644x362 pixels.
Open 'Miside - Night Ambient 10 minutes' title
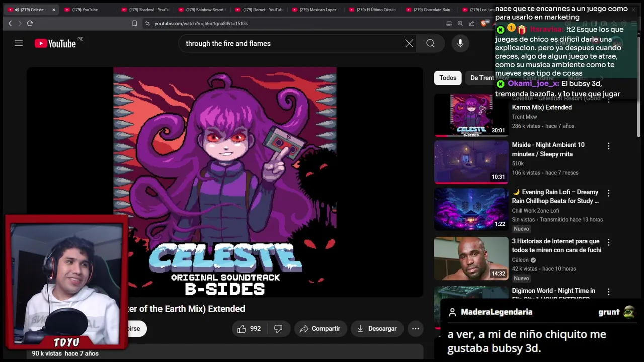pyautogui.click(x=548, y=149)
